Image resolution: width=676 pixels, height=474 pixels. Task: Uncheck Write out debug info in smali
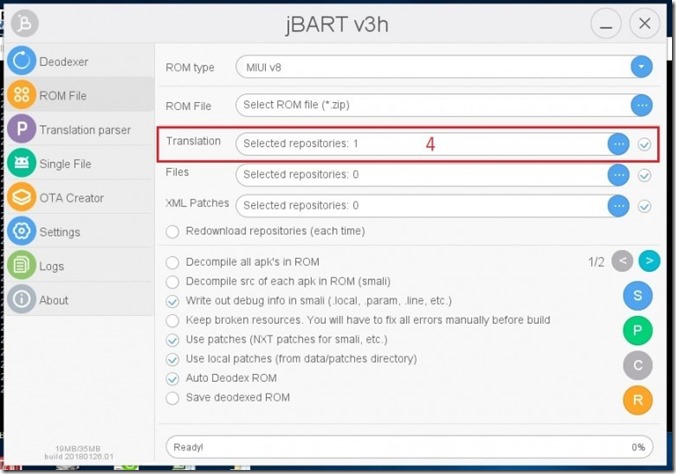172,301
